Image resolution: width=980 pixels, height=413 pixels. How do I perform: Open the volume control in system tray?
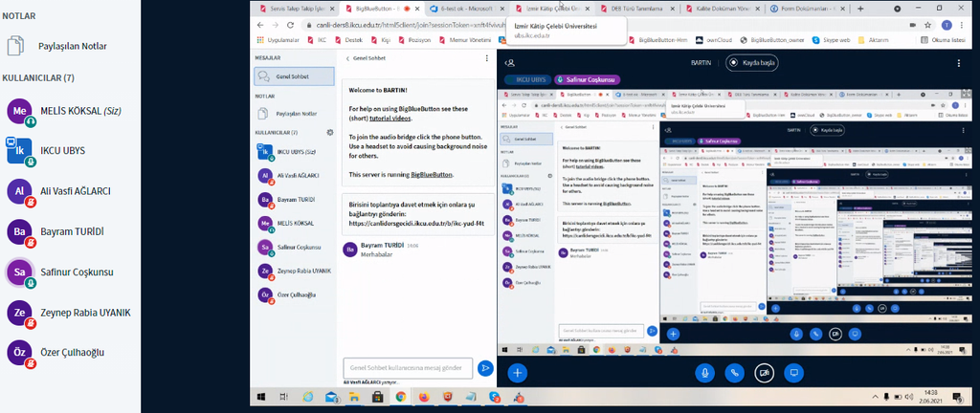pos(909,396)
